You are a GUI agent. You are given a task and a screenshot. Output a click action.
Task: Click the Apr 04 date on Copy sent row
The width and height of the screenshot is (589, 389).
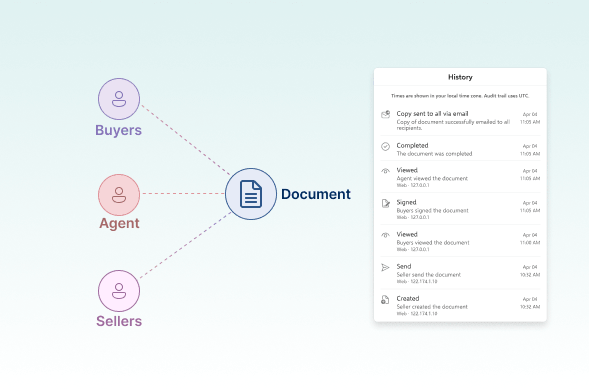[530, 114]
